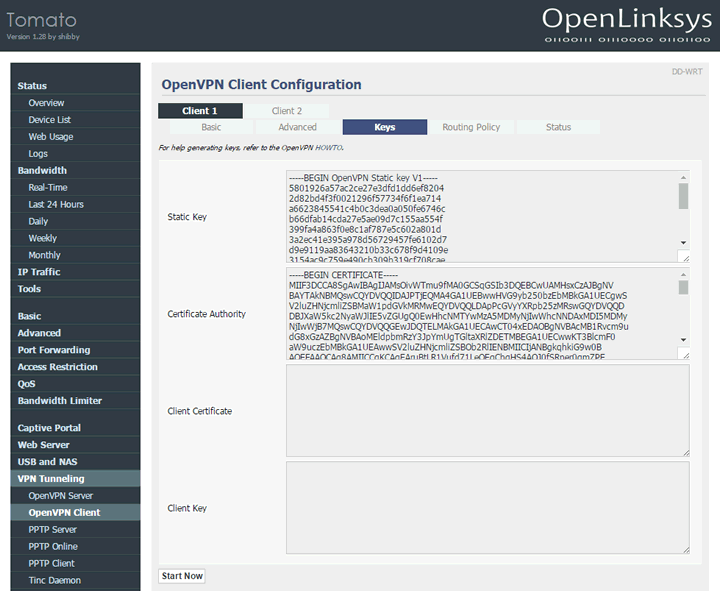Click Client Certificate resize grip
The height and width of the screenshot is (591, 720).
[x=686, y=453]
